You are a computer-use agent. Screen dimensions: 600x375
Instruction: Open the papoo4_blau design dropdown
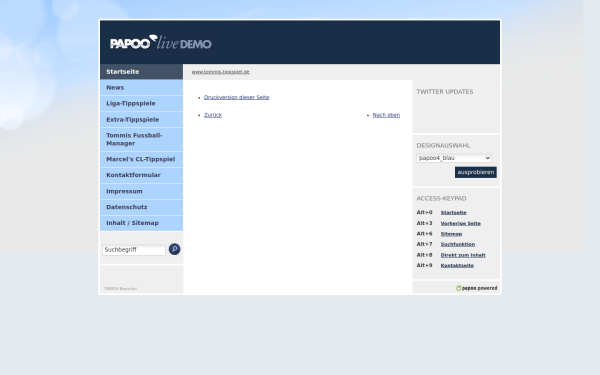point(454,158)
